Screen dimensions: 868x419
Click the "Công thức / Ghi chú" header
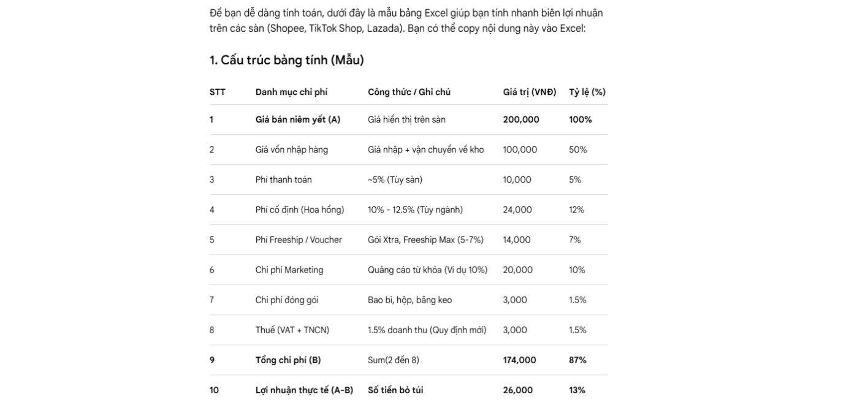(x=409, y=92)
